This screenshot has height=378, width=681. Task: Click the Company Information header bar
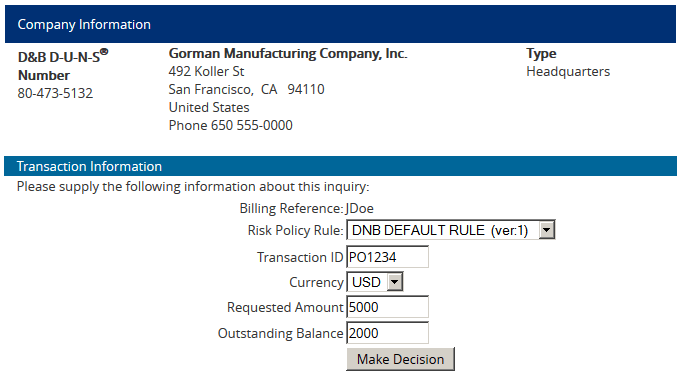340,24
